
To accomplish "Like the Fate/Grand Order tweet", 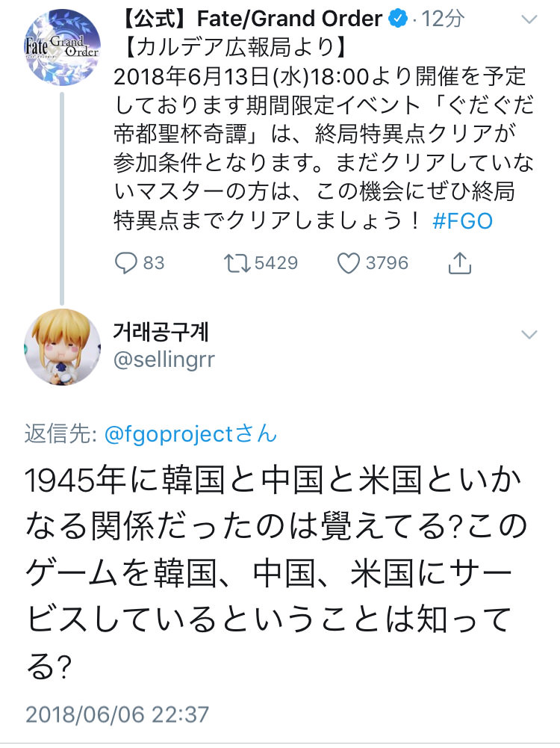I will (349, 263).
